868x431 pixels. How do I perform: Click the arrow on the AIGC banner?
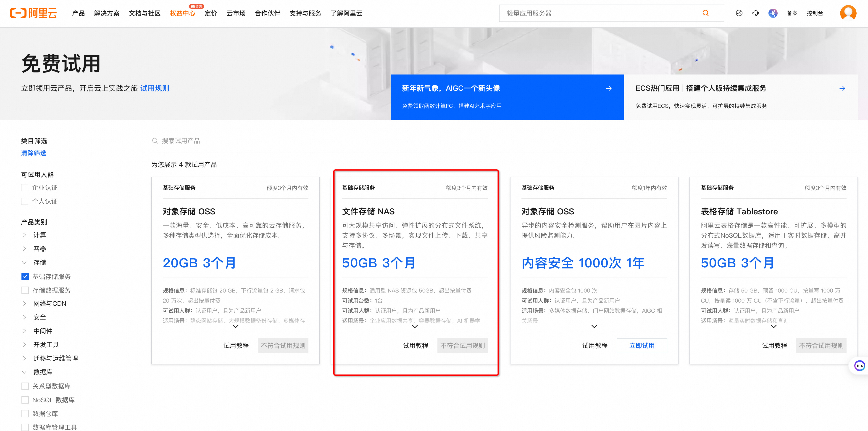pyautogui.click(x=609, y=88)
